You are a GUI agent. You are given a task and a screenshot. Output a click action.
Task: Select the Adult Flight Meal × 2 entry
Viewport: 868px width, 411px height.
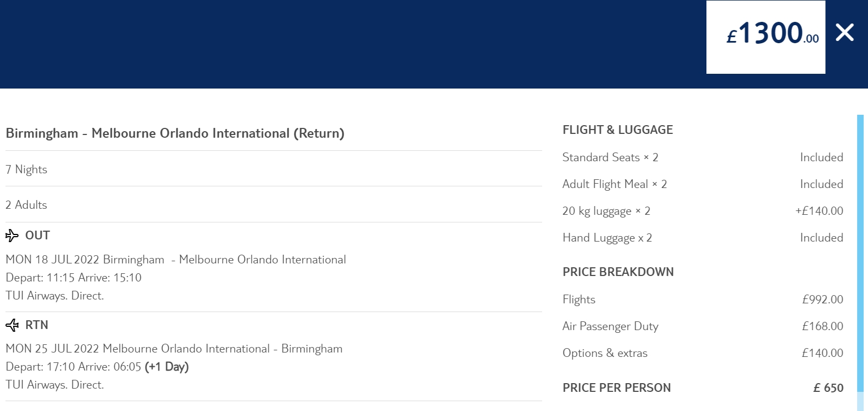point(615,184)
